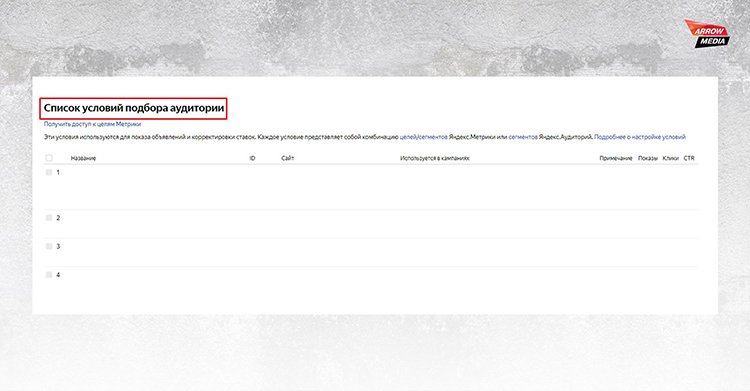Click the 'Сайт' column header

tap(287, 158)
